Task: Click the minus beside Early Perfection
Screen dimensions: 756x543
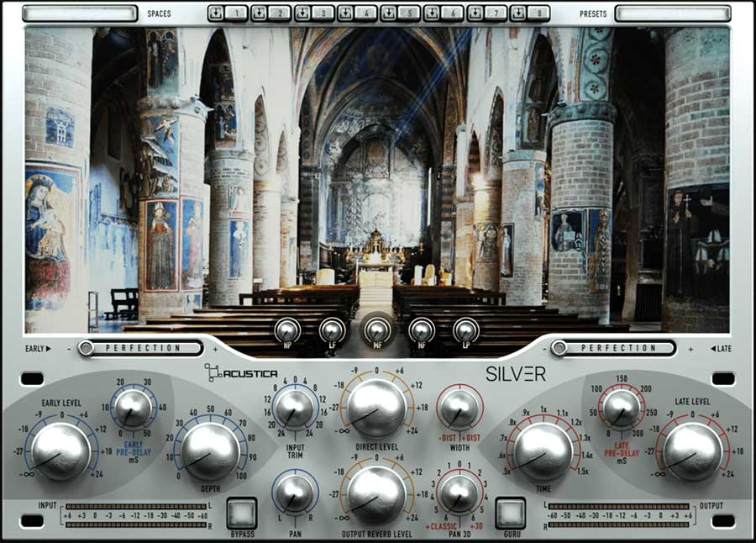Action: pyautogui.click(x=69, y=349)
